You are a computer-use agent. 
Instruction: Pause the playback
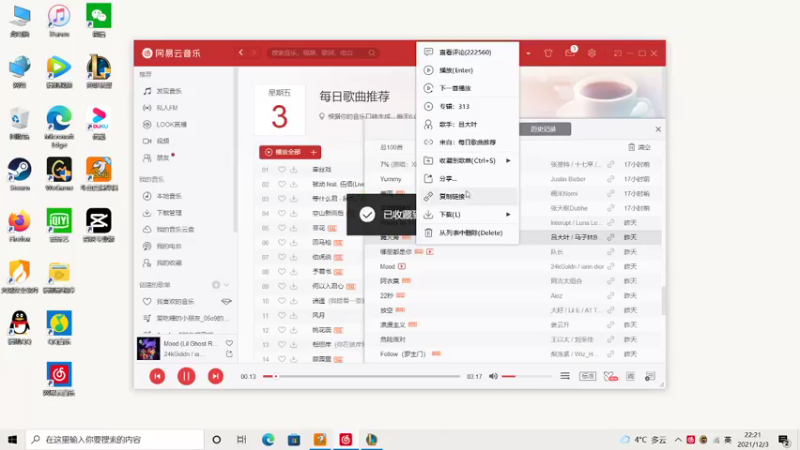[186, 376]
